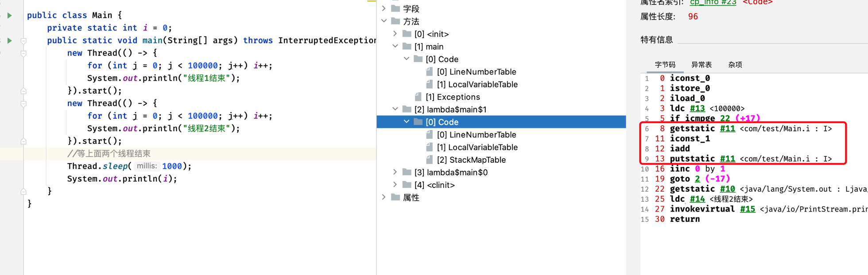Click the fold marker beside the main method
The width and height of the screenshot is (868, 275).
pyautogui.click(x=23, y=41)
